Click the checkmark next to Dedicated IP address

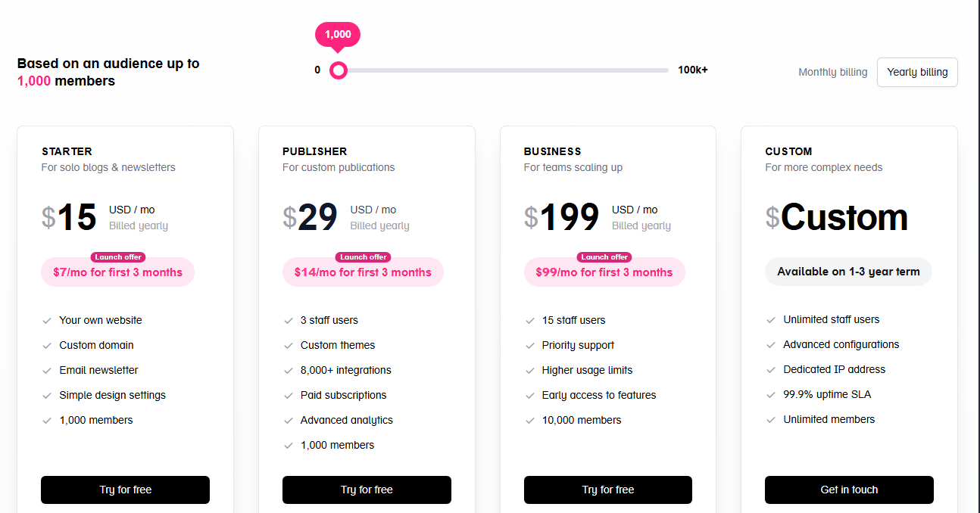(771, 369)
